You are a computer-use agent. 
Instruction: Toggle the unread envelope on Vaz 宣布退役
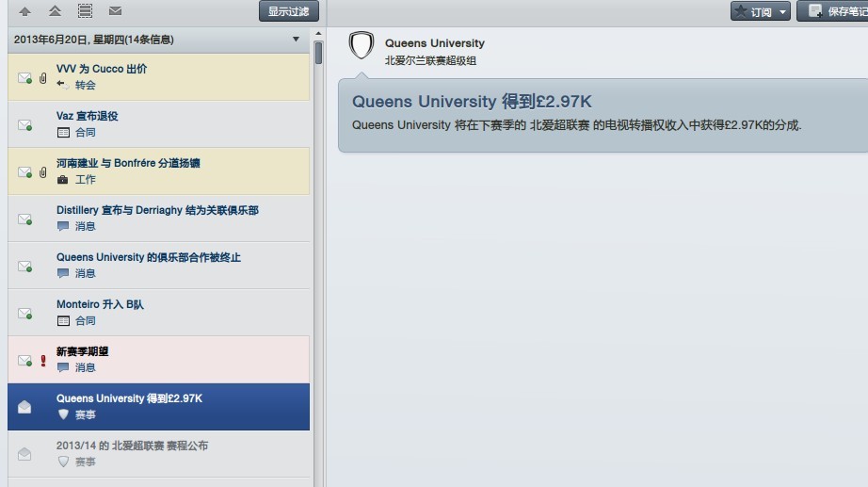point(24,124)
